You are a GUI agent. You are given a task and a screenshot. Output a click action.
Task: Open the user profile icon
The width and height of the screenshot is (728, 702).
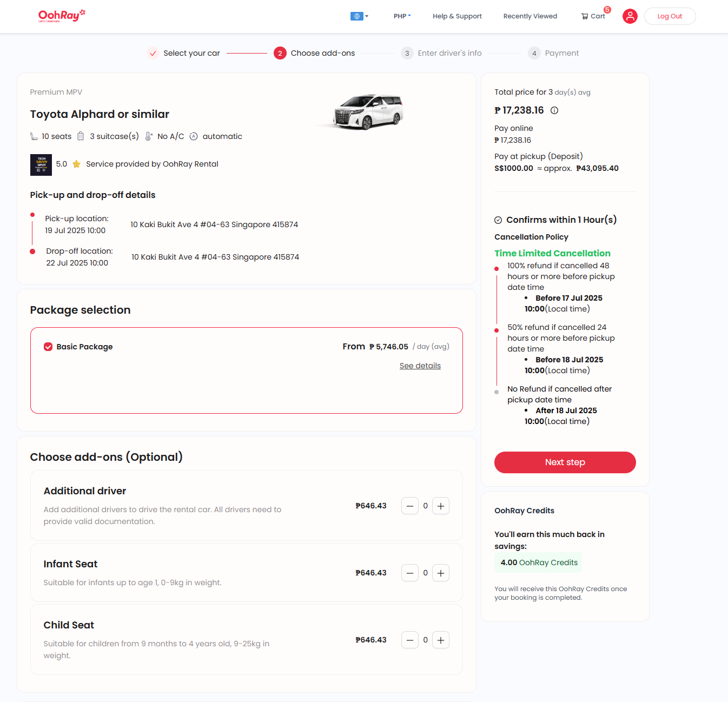[x=630, y=16]
